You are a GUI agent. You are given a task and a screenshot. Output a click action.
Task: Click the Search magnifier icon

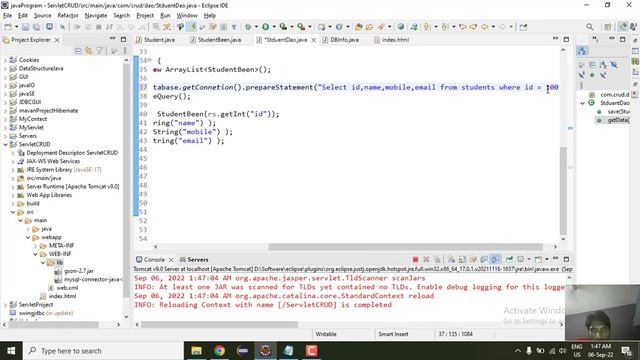pos(590,27)
